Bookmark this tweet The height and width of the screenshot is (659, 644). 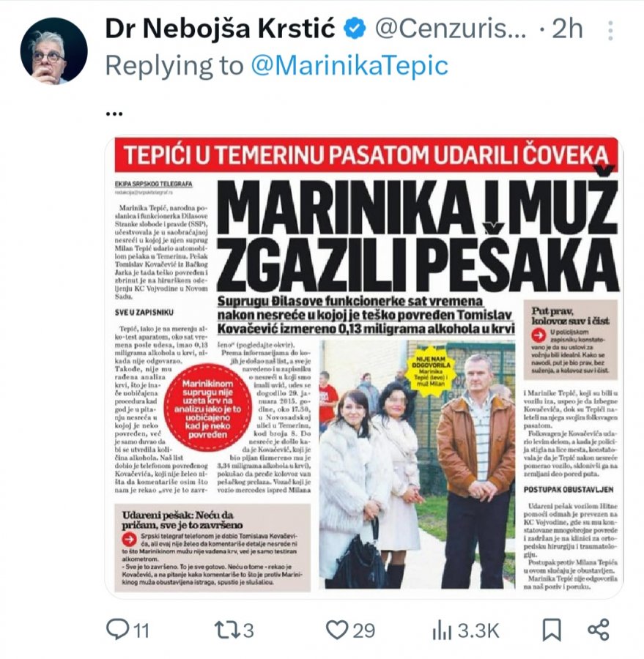(552, 630)
